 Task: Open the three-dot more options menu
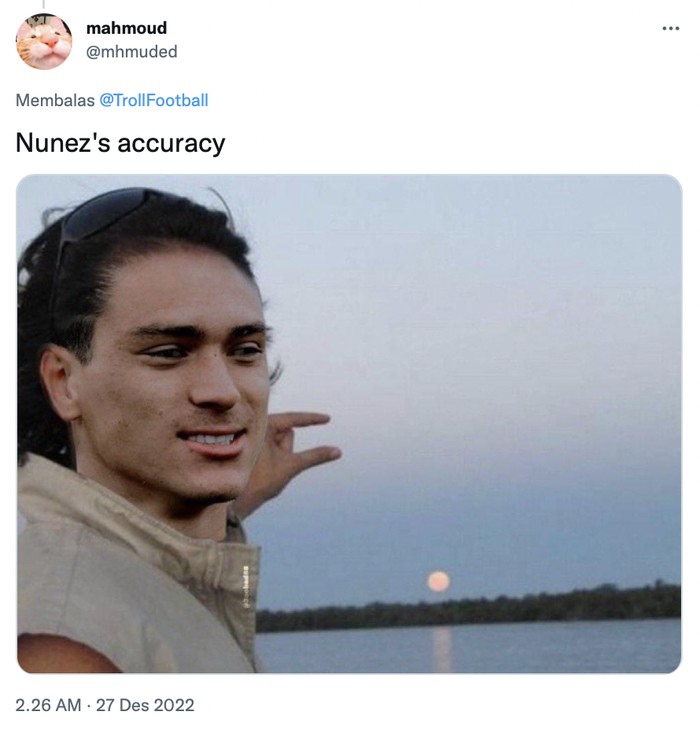pos(670,29)
